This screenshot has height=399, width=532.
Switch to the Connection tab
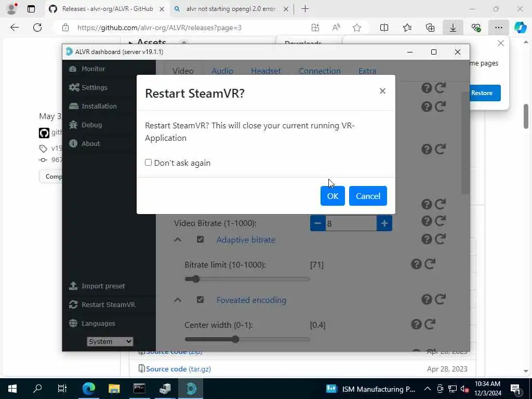click(320, 71)
